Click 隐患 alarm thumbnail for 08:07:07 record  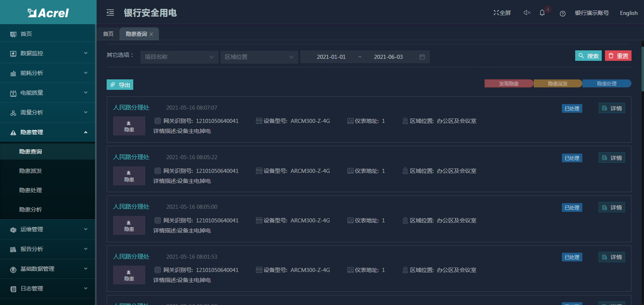pyautogui.click(x=129, y=126)
